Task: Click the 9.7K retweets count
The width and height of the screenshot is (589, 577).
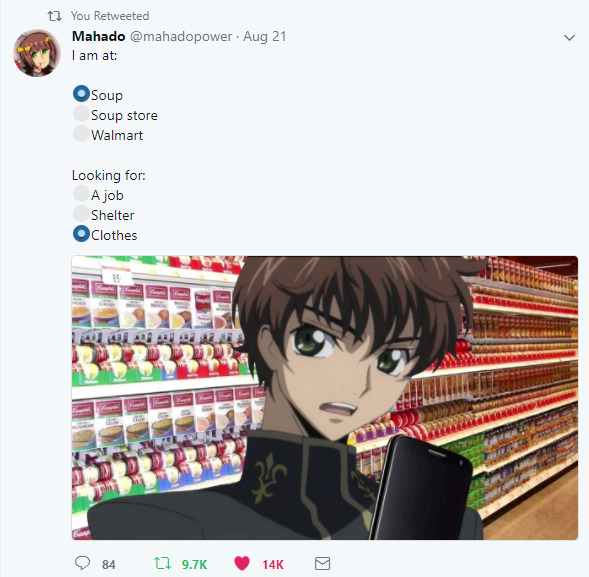Action: (x=194, y=564)
